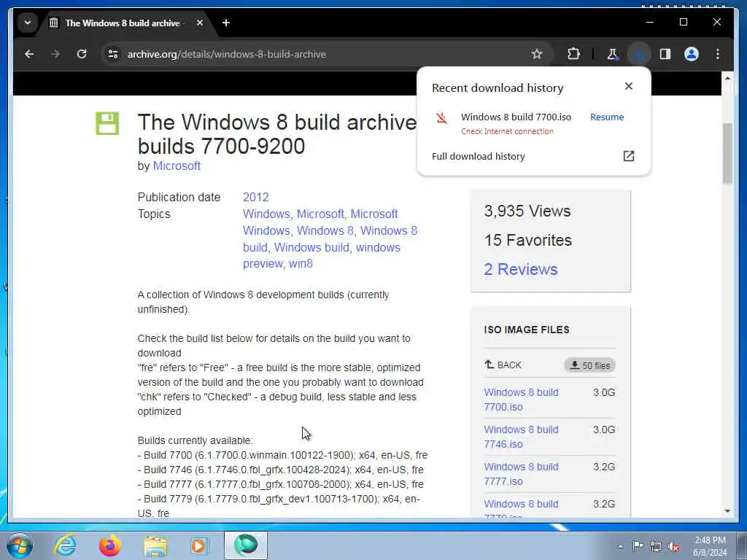747x560 pixels.
Task: Click the 15 Favorites text
Action: (528, 241)
